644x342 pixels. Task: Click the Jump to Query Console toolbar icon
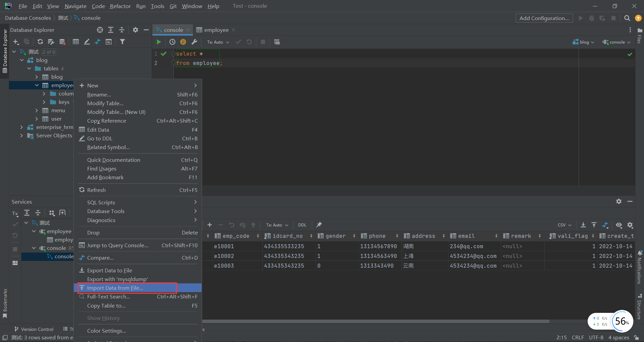coord(109,42)
